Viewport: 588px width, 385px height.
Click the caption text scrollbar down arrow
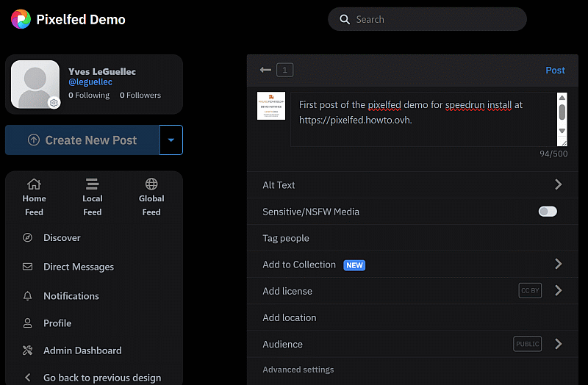tap(562, 131)
